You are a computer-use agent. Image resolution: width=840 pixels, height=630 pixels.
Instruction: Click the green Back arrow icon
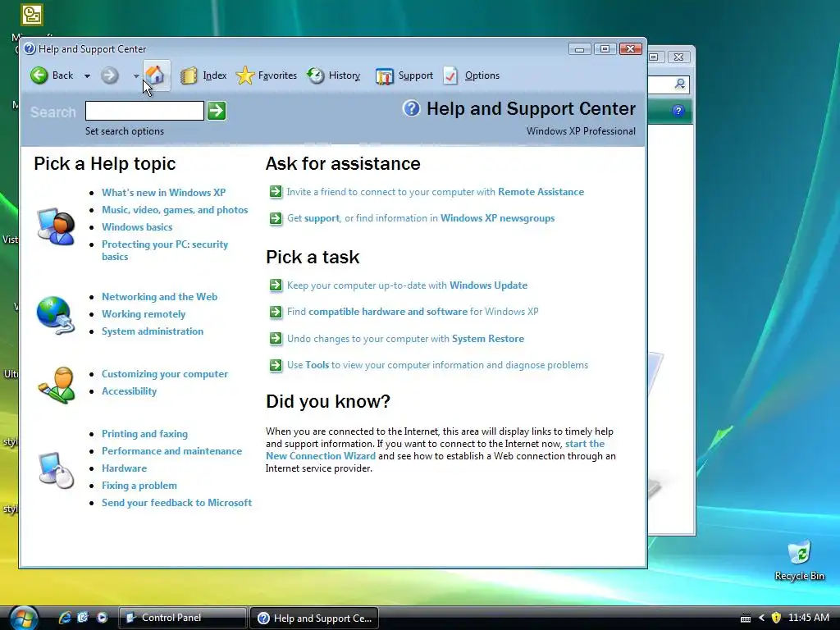click(39, 75)
